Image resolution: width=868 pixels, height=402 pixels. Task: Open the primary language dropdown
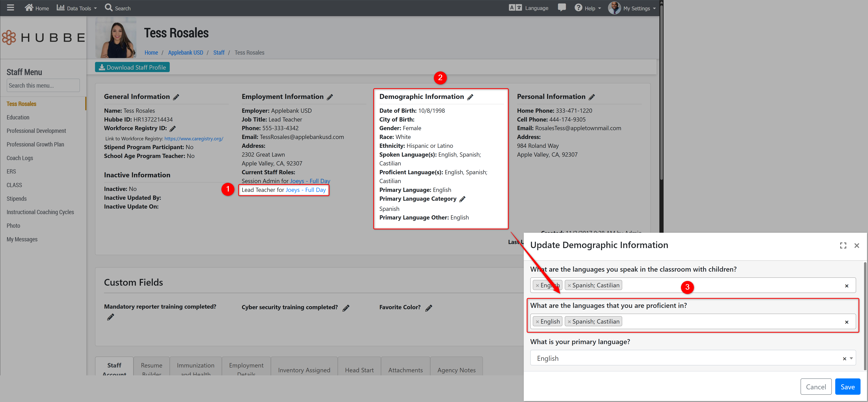pos(687,358)
